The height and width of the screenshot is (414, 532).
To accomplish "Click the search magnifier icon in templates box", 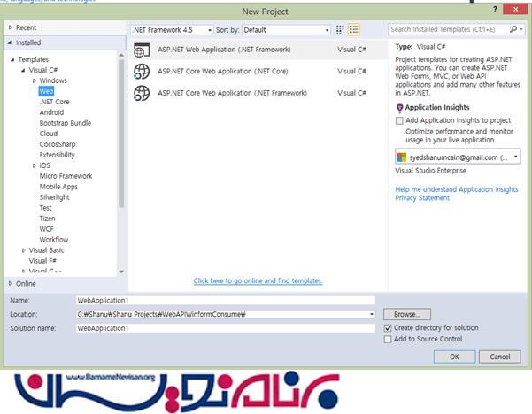I will pos(513,29).
